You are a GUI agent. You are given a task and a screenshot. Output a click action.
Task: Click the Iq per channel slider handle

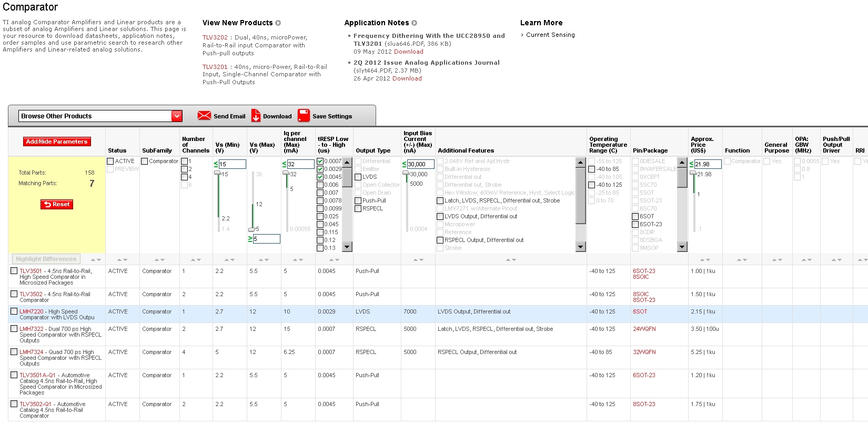click(x=286, y=173)
